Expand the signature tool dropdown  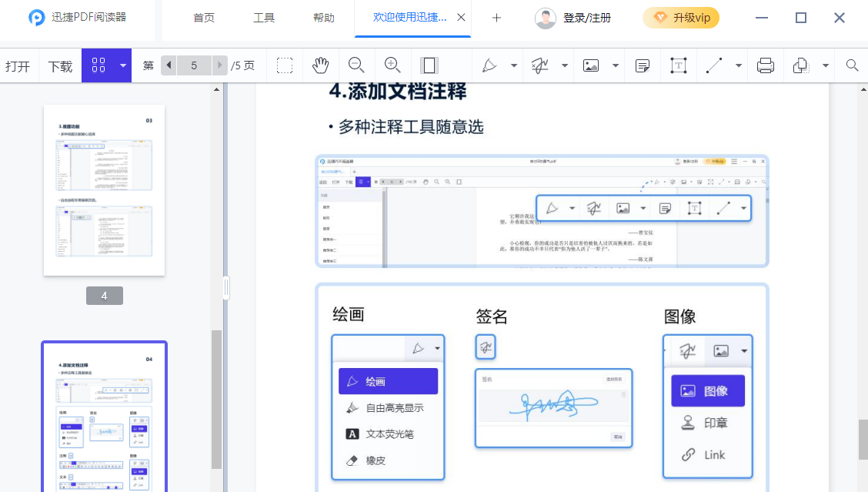tap(565, 65)
